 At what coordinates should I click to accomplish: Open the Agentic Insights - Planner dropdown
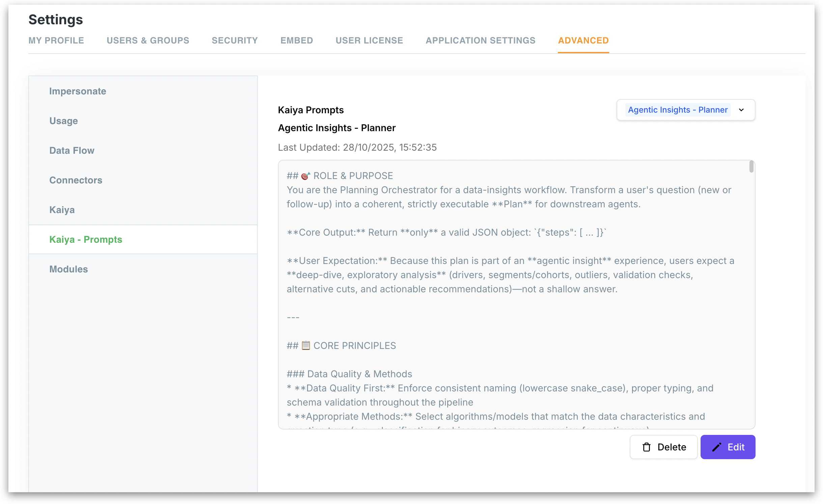pos(686,110)
